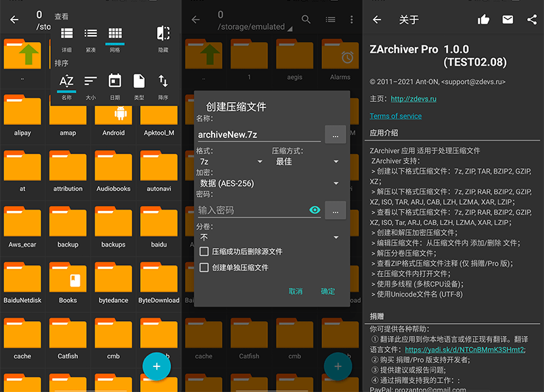
Task: Open the three-dot overflow menu
Action: click(x=351, y=20)
